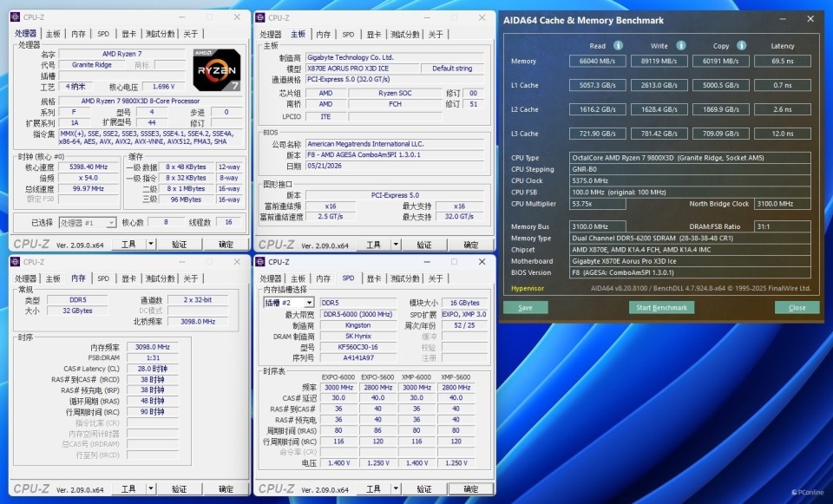Open 关于 tab in SPD window
This screenshot has width=833, height=504.
click(436, 278)
